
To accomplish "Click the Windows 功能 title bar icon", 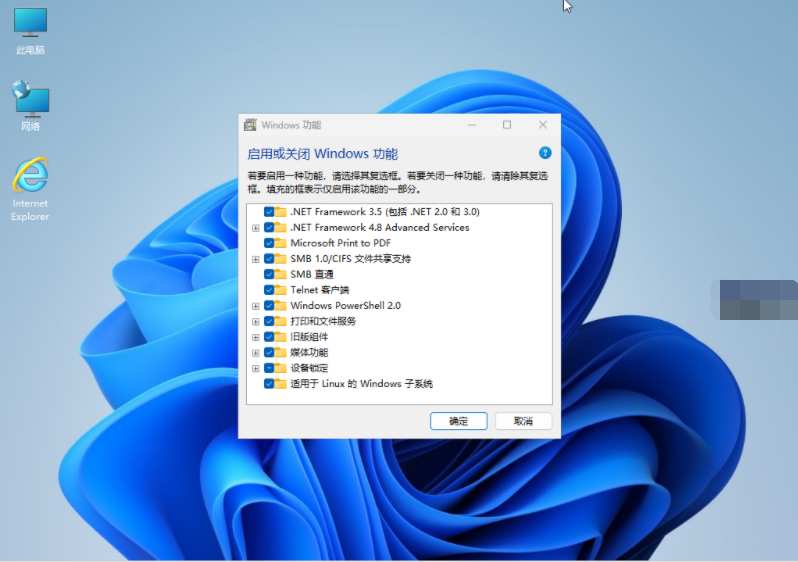I will pos(250,125).
